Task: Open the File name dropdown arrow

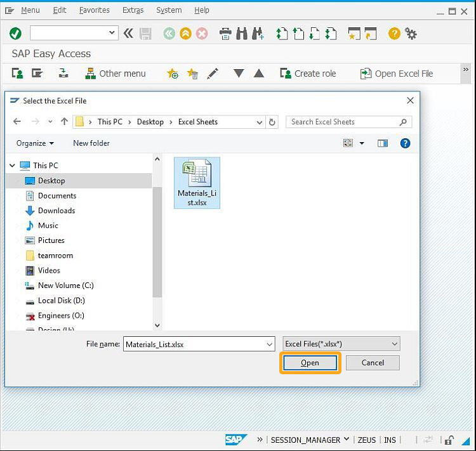Action: coord(269,344)
